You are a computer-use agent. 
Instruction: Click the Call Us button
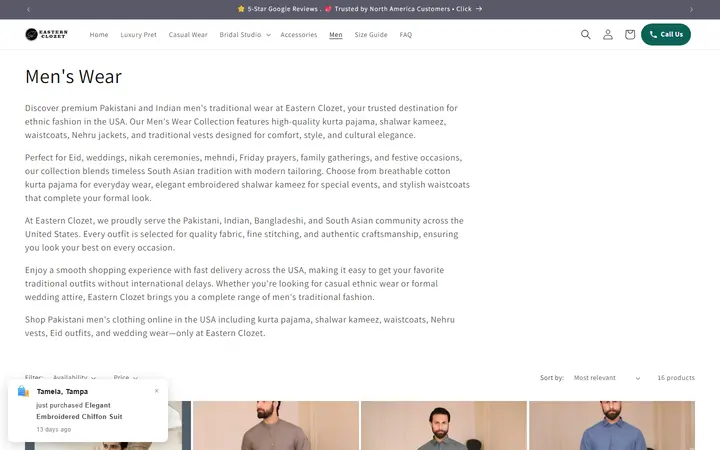(665, 34)
